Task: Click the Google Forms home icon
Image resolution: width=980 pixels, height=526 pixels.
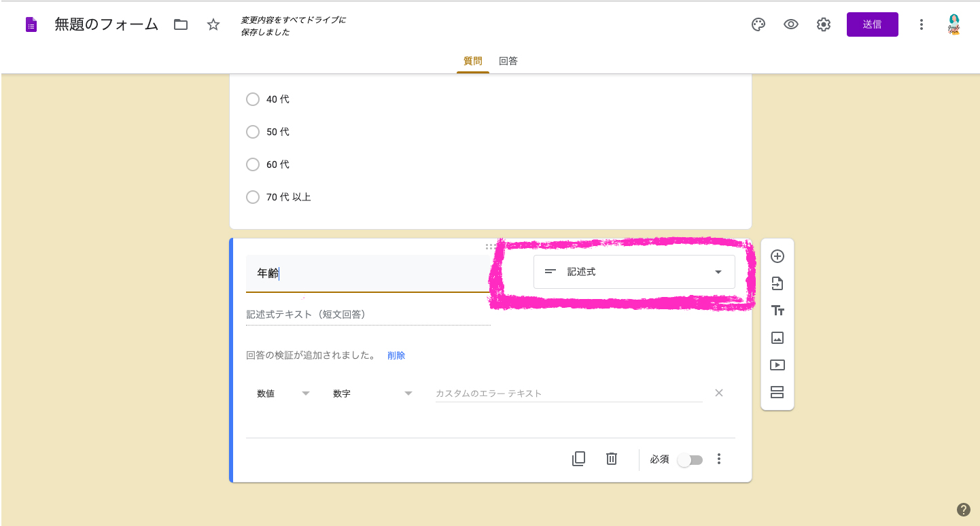Action: [31, 25]
